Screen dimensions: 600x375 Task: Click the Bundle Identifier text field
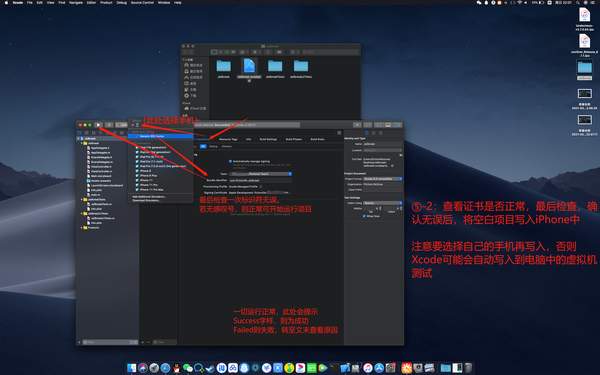260,180
